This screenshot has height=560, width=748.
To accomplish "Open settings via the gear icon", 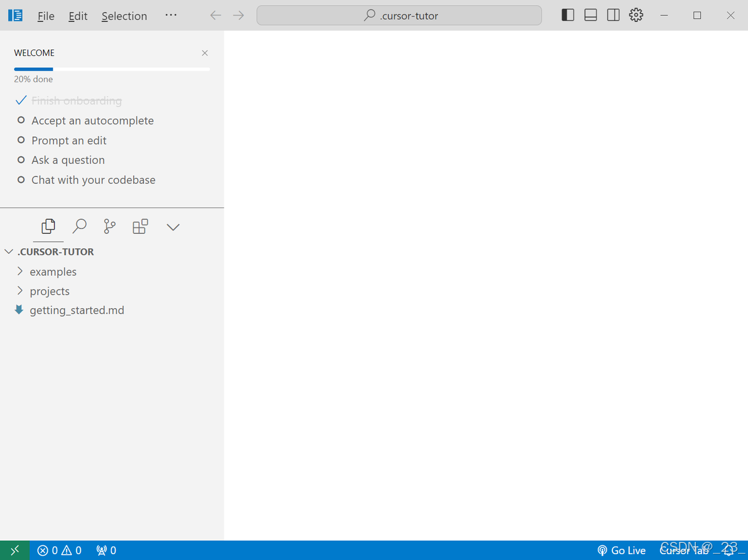I will (636, 15).
